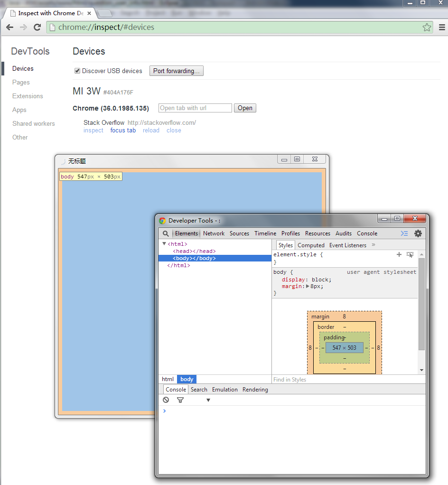Open a new browser tab

105,13
